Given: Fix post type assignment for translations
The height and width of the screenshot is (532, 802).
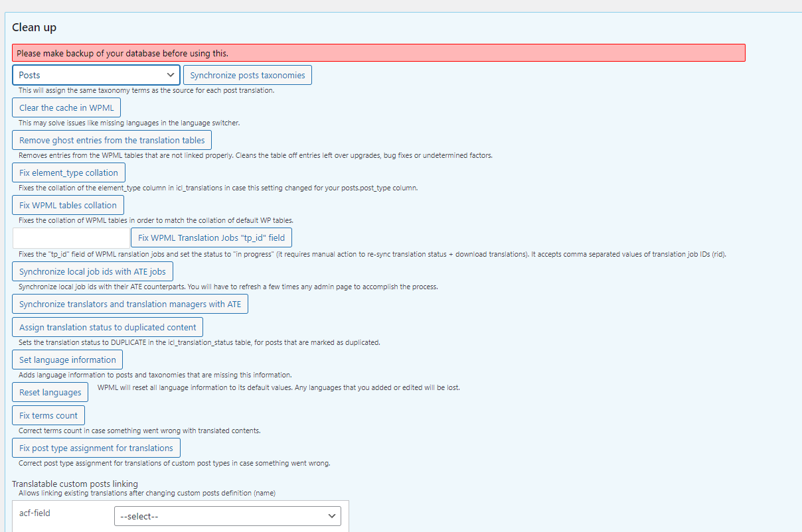Looking at the screenshot, I should pyautogui.click(x=96, y=448).
